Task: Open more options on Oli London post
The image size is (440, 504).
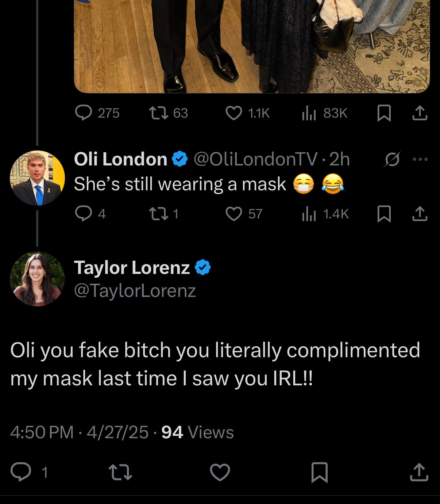Action: click(x=420, y=159)
